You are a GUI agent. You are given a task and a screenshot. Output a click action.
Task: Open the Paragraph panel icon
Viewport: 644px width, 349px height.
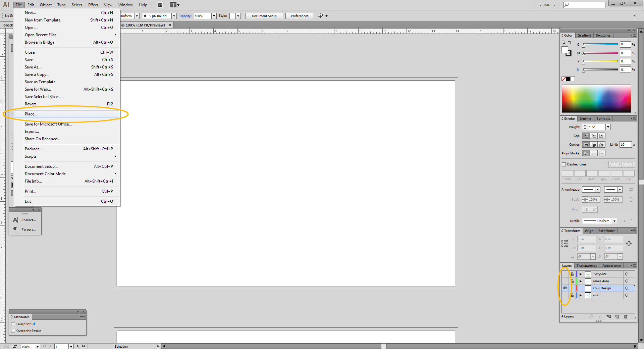[15, 230]
